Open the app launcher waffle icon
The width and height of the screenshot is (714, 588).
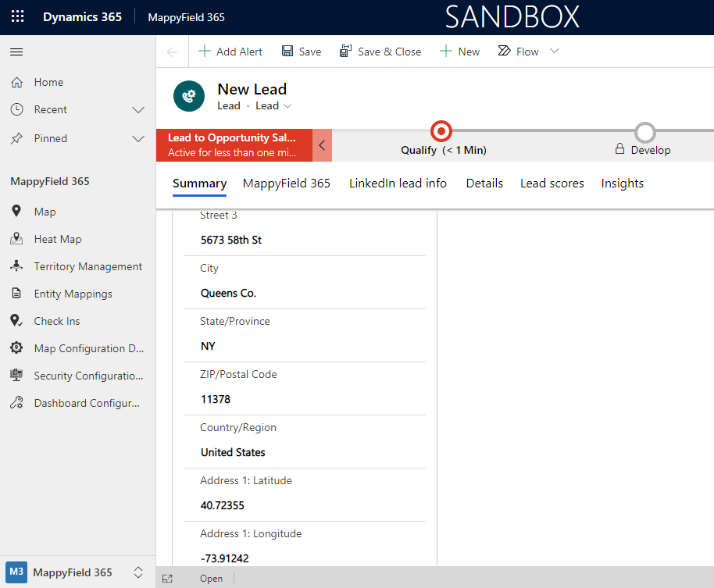click(17, 17)
